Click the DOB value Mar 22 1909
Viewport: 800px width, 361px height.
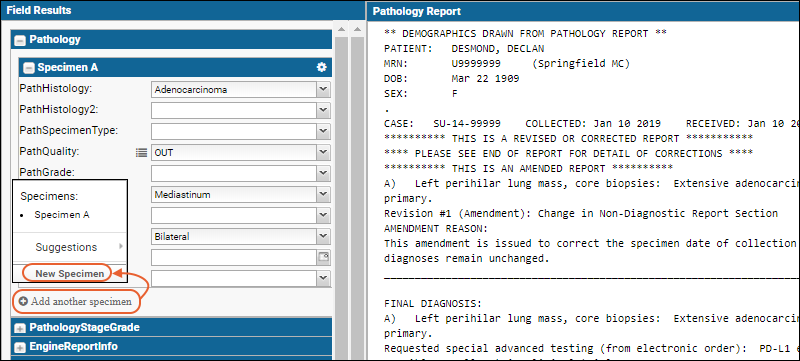485,79
